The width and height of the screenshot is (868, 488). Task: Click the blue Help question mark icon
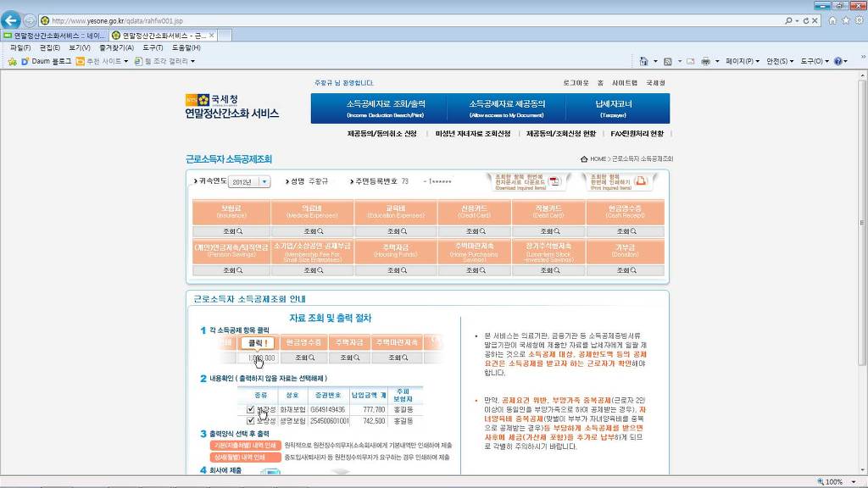pyautogui.click(x=838, y=61)
